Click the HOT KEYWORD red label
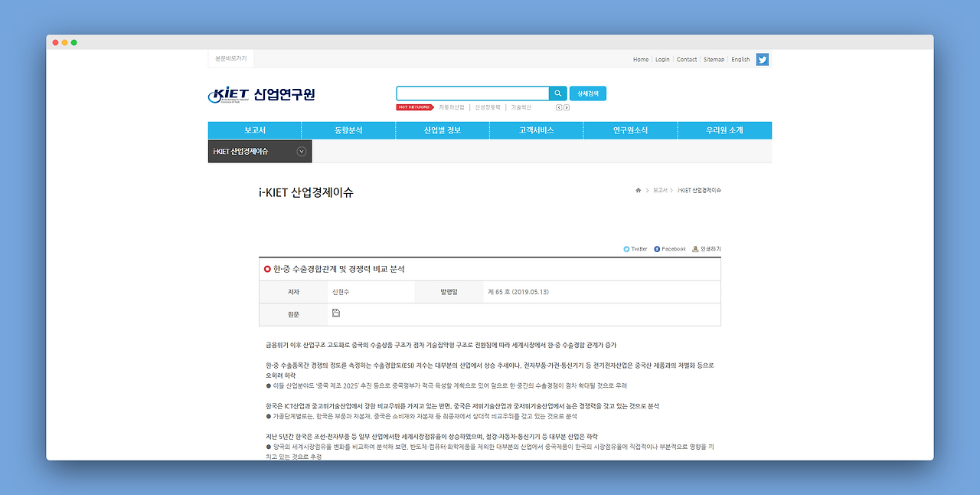This screenshot has width=980, height=495. tap(415, 107)
